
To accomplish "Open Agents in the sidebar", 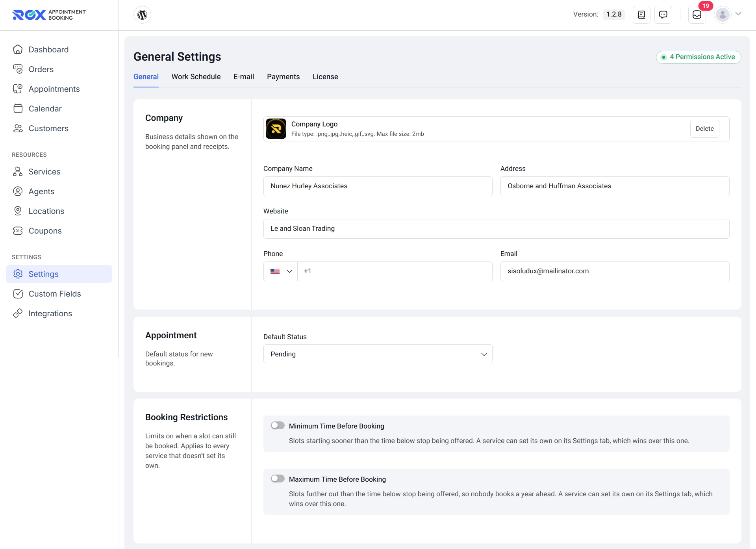I will tap(59, 191).
